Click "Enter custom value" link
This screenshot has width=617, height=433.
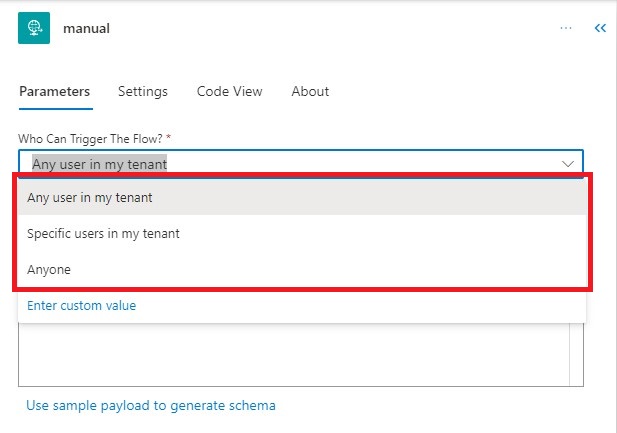(82, 306)
